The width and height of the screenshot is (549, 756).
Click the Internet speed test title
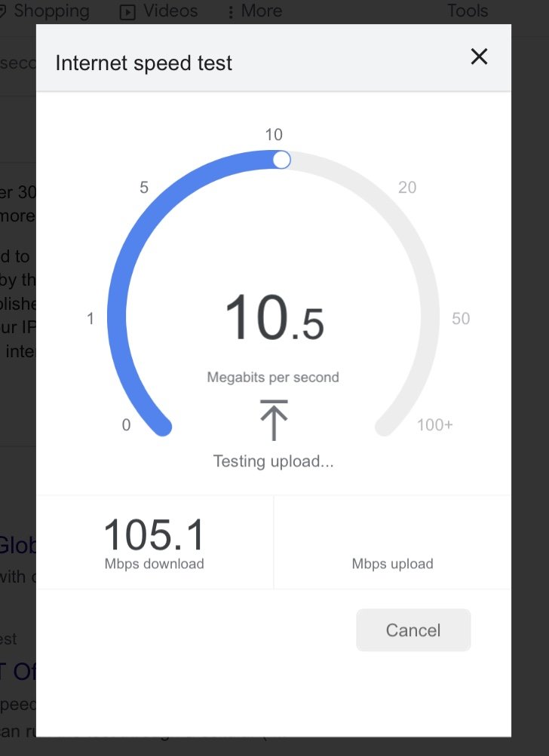coord(144,63)
